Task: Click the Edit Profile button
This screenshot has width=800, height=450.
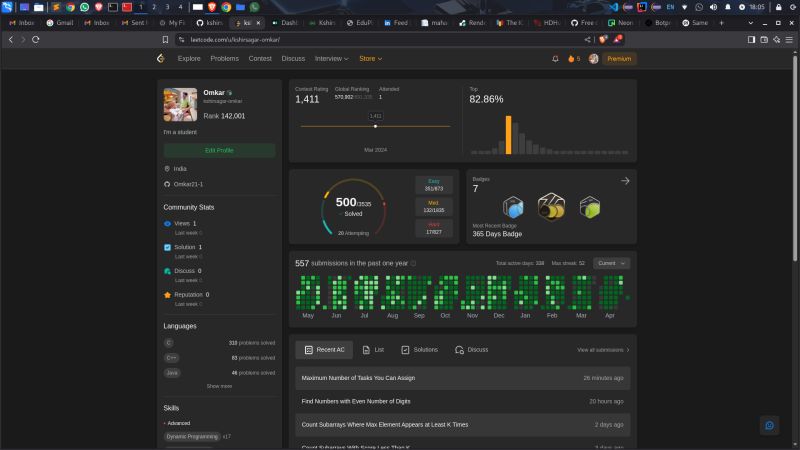Action: pyautogui.click(x=219, y=151)
